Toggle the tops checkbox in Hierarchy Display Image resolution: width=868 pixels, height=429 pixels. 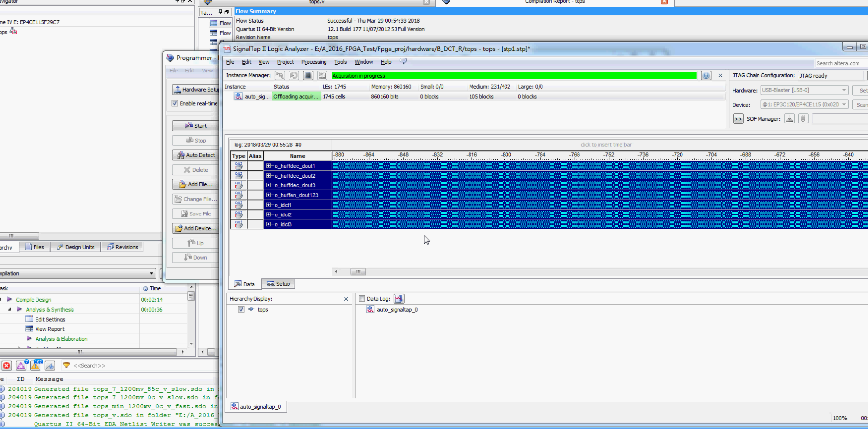241,310
